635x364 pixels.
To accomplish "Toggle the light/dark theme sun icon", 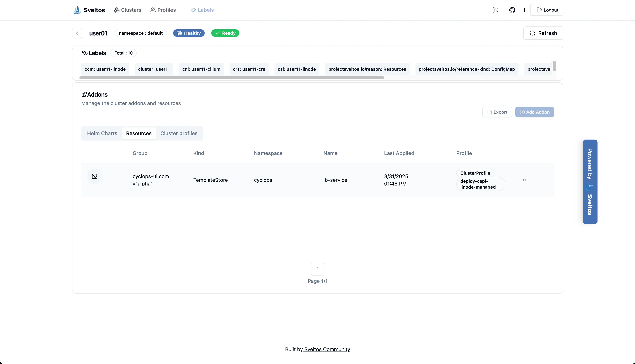I will (496, 10).
